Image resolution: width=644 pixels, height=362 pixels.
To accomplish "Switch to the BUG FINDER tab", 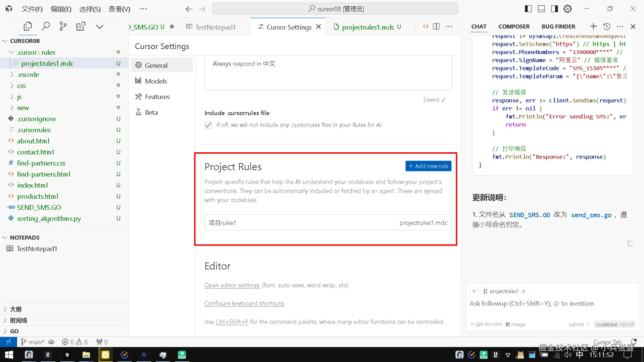I will (558, 27).
